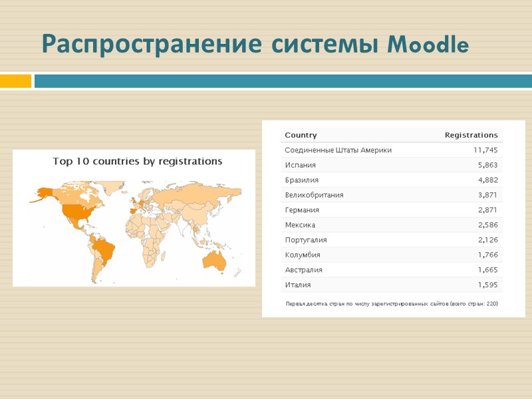Click the slide title 'Распространение системы Moodle'
The height and width of the screenshot is (399, 532).
[x=255, y=45]
